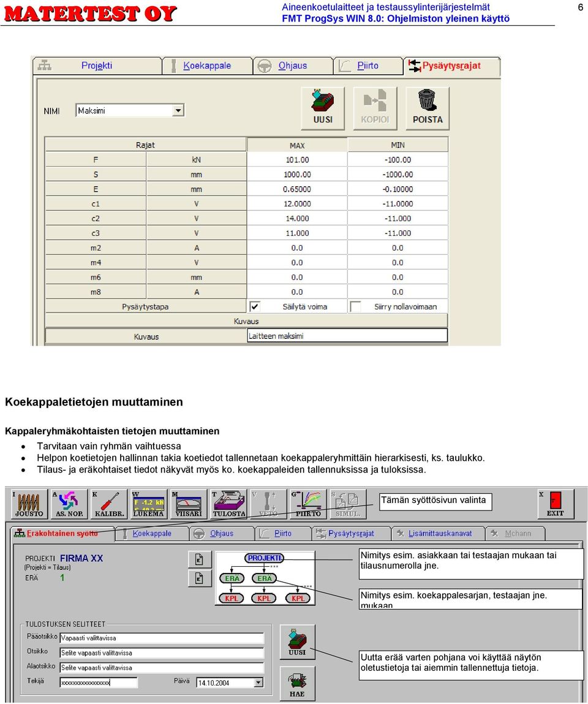Viewport: 588px width, 704px height.
Task: Click the POISTA trash can icon
Action: coord(428,108)
